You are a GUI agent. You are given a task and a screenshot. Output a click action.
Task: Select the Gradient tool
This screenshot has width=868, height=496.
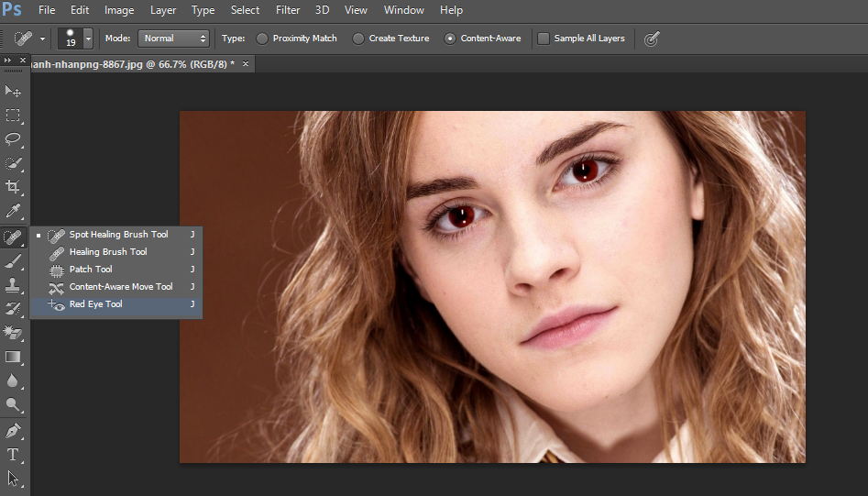pyautogui.click(x=13, y=357)
